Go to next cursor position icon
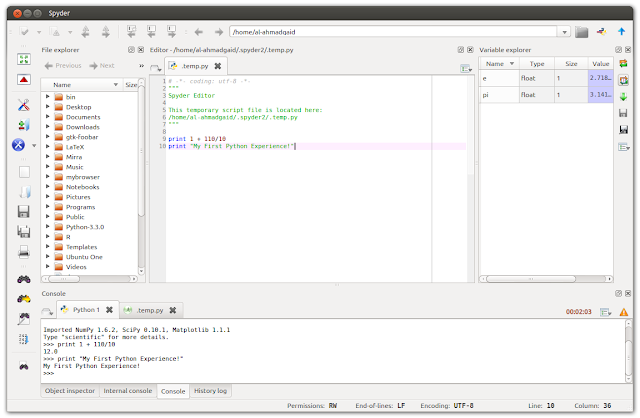This screenshot has height=418, width=640. coord(171,31)
